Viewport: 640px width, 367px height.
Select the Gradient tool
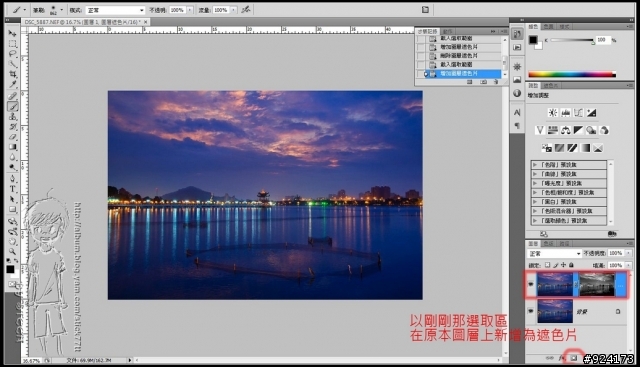[12, 147]
